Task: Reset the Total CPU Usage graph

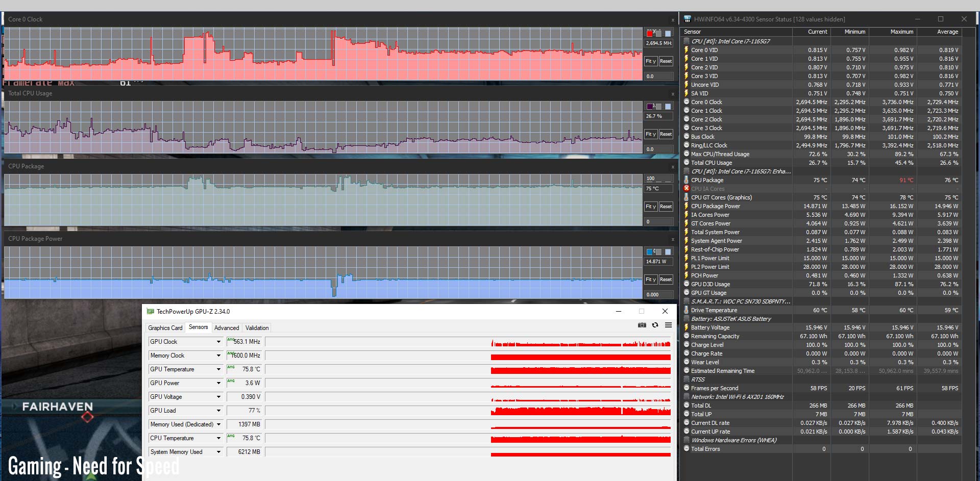Action: pos(666,134)
